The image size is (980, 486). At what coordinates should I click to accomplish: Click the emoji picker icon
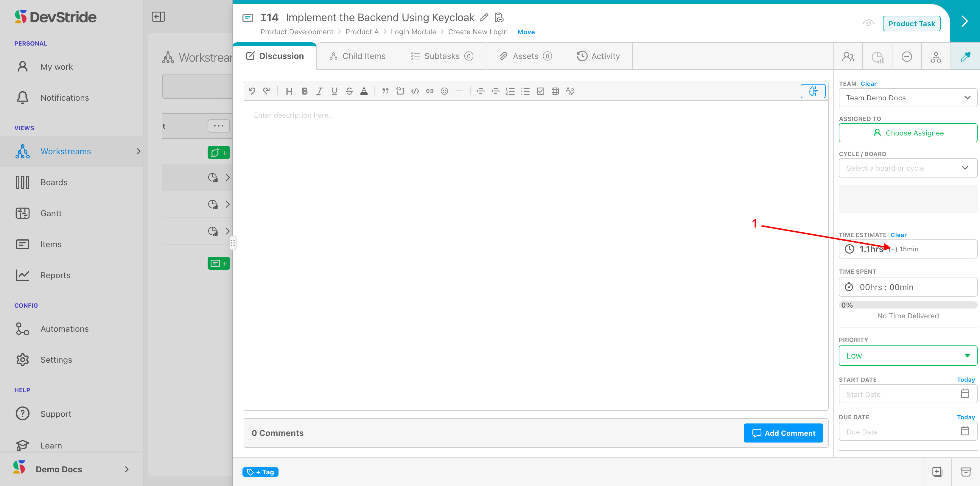click(444, 91)
